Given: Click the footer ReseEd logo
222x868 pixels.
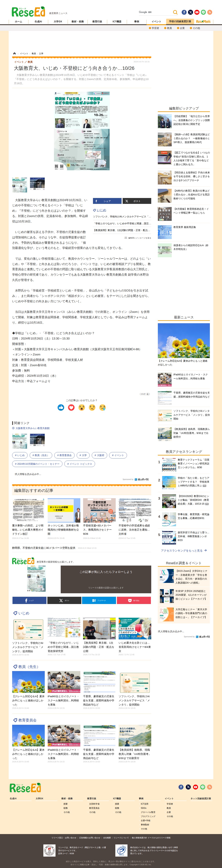Looking at the screenshot, I should pyautogui.click(x=25, y=788).
